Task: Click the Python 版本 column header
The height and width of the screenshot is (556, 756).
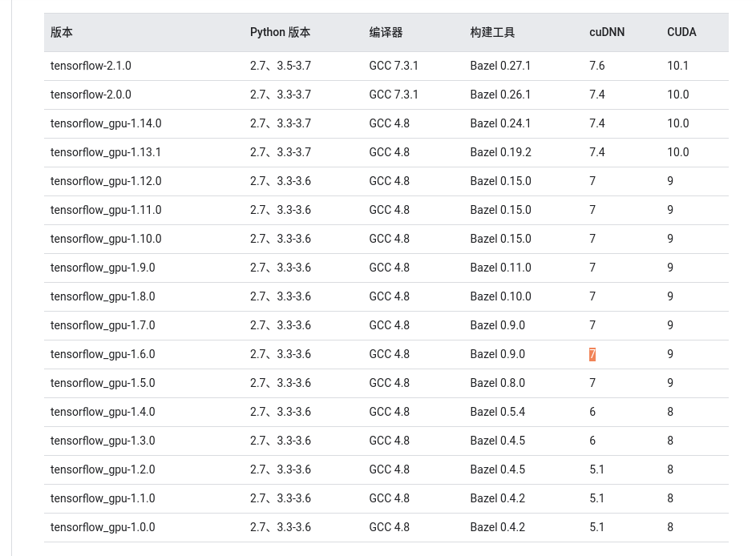Action: click(280, 33)
